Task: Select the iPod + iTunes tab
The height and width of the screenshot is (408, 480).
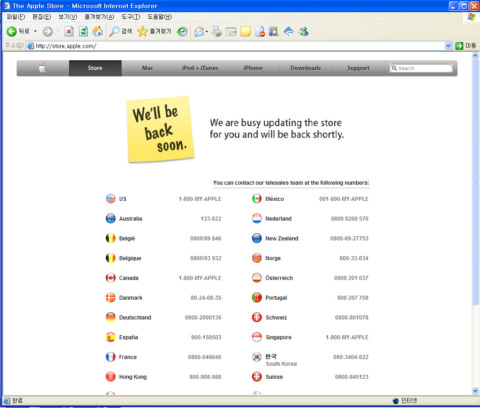Action: (x=200, y=68)
